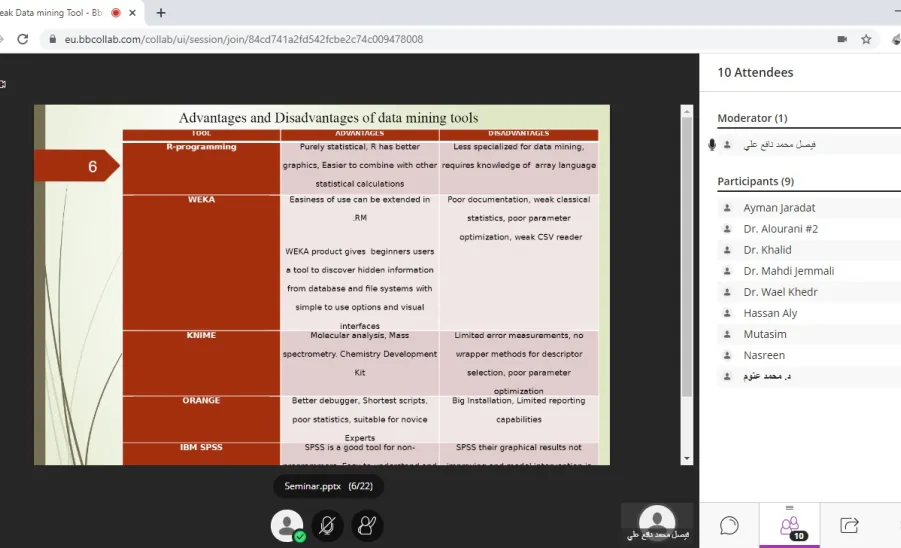Screen dimensions: 901x548
Task: Open the Attendees panel tab icon
Action: pos(790,525)
